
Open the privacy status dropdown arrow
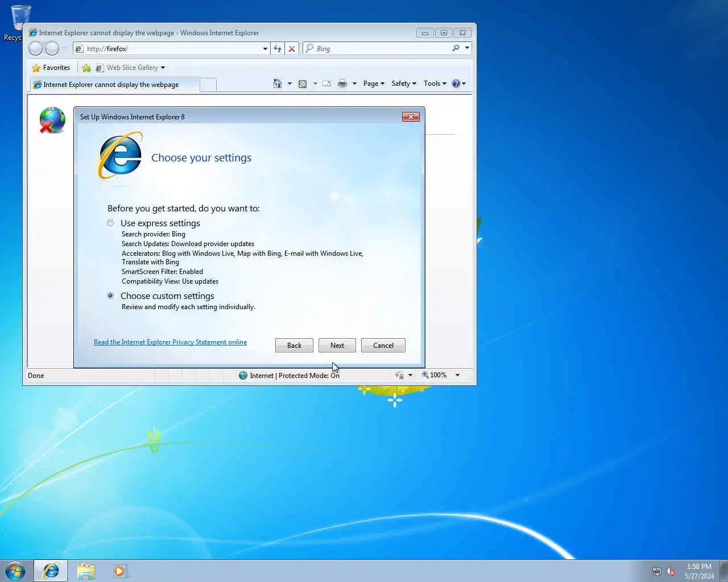click(410, 375)
